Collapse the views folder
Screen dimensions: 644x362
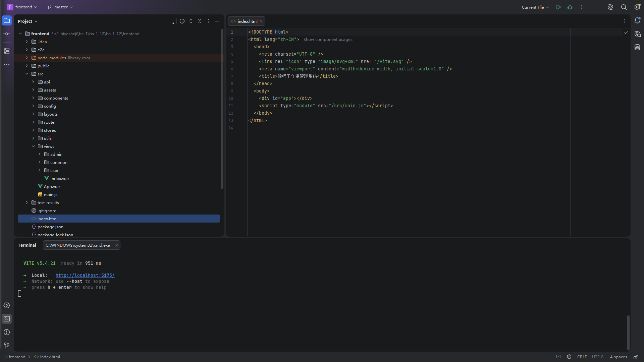point(33,146)
